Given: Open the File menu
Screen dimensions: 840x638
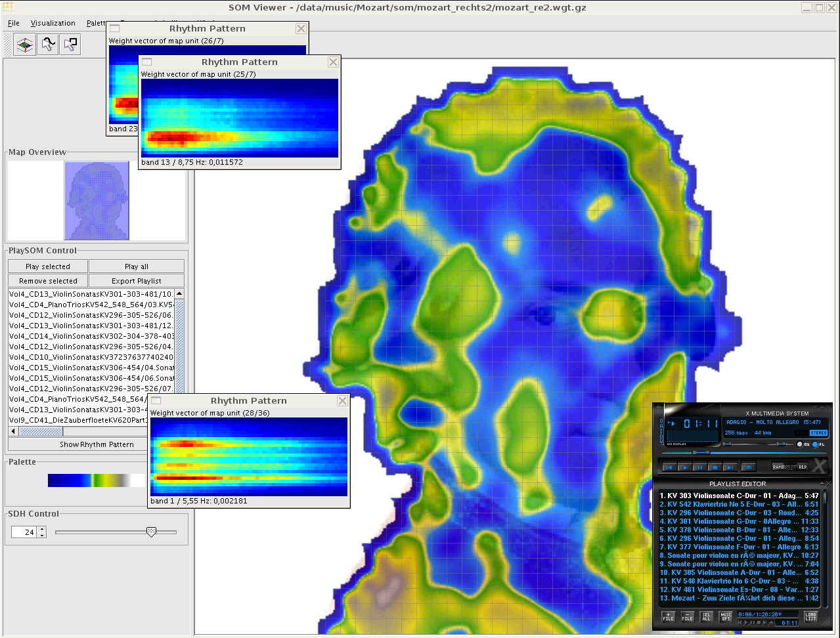Looking at the screenshot, I should (x=14, y=23).
